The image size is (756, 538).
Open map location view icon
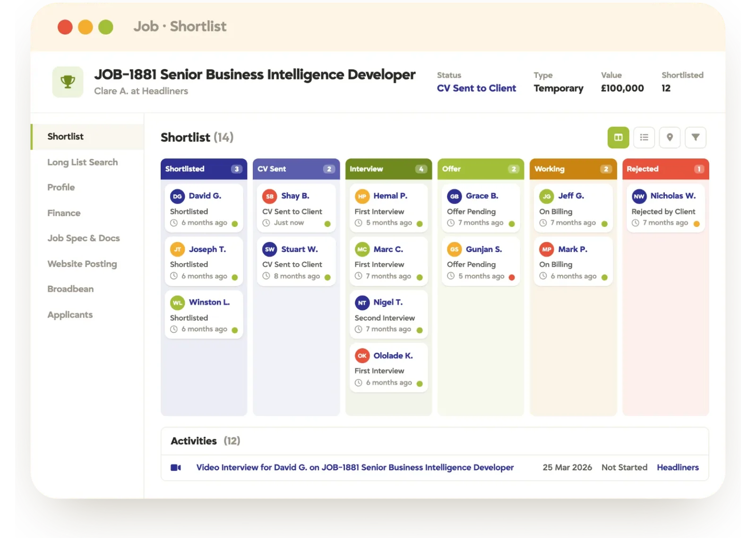point(670,138)
